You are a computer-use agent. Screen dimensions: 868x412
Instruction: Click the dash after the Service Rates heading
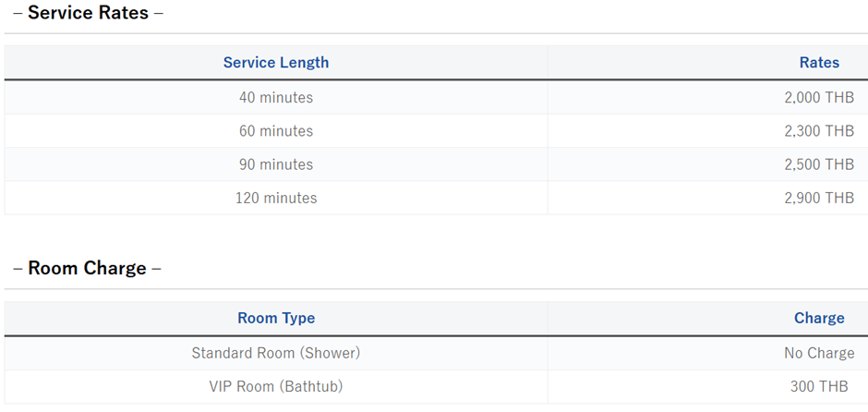point(159,14)
